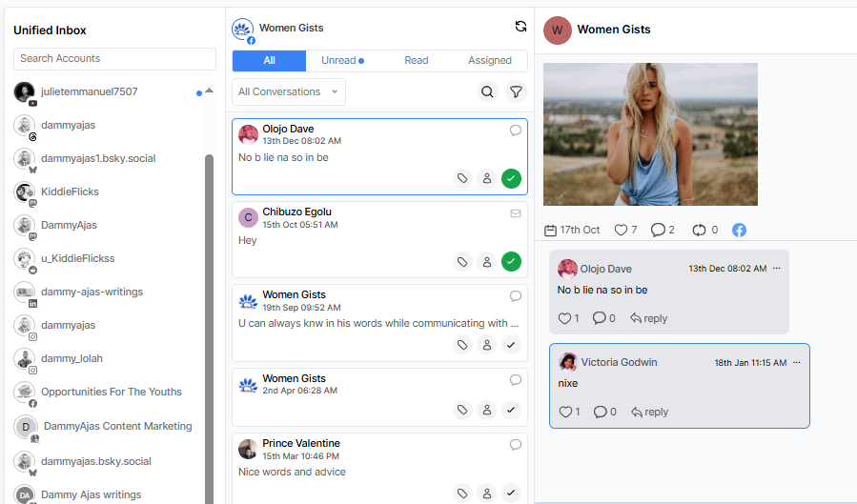Click the Search Accounts field
This screenshot has height=504, width=857.
pyautogui.click(x=114, y=59)
